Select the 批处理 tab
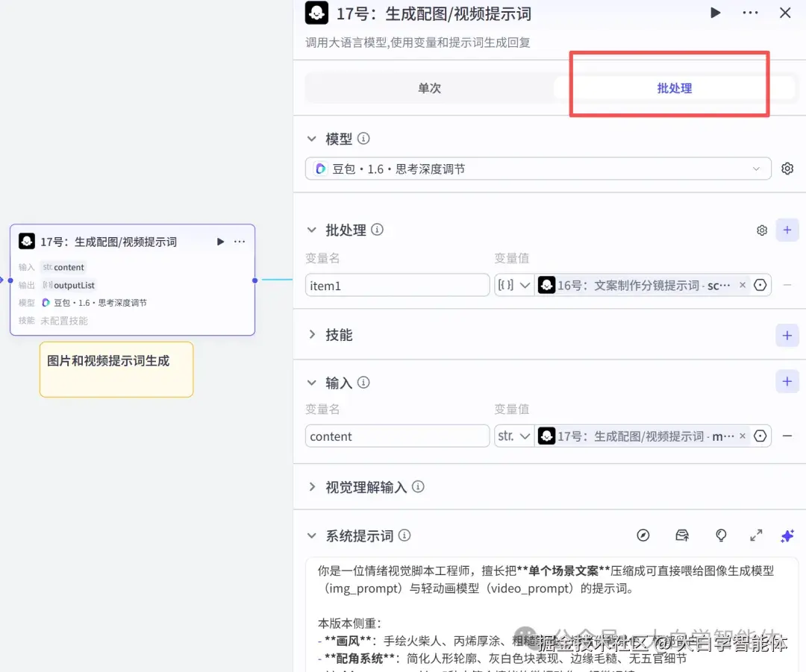806x672 pixels. click(x=674, y=87)
